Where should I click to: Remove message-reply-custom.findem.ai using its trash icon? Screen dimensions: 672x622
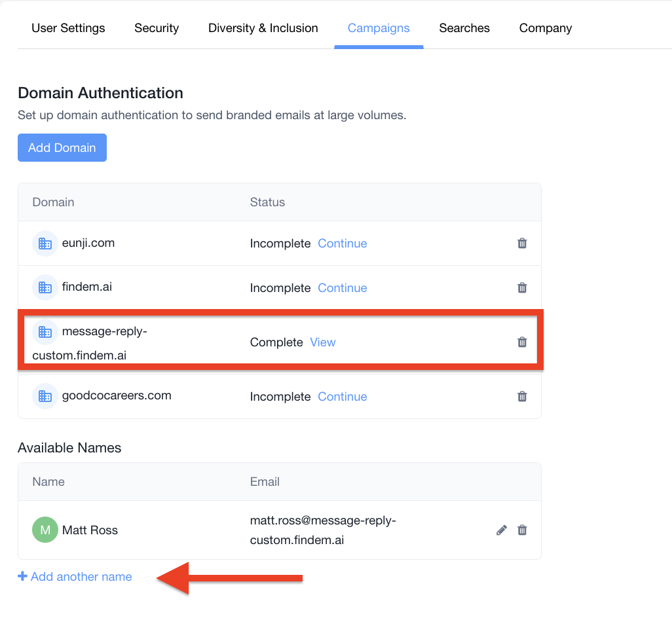pos(522,342)
